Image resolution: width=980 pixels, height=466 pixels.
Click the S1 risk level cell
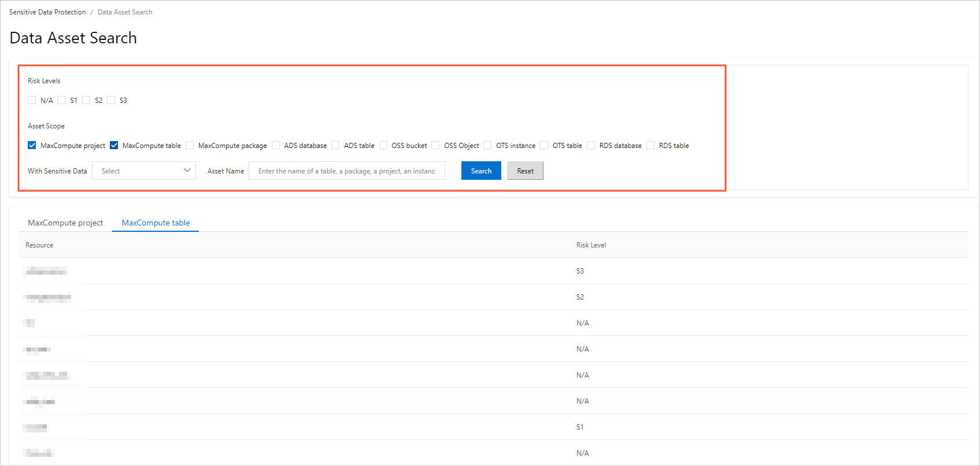tap(580, 427)
